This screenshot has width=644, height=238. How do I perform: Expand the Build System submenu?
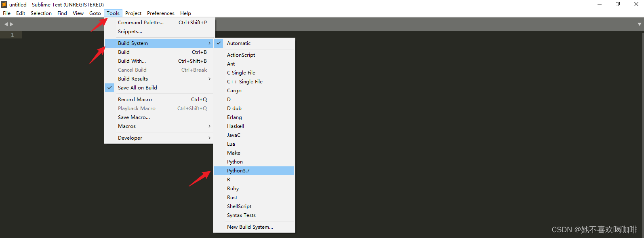(x=160, y=43)
